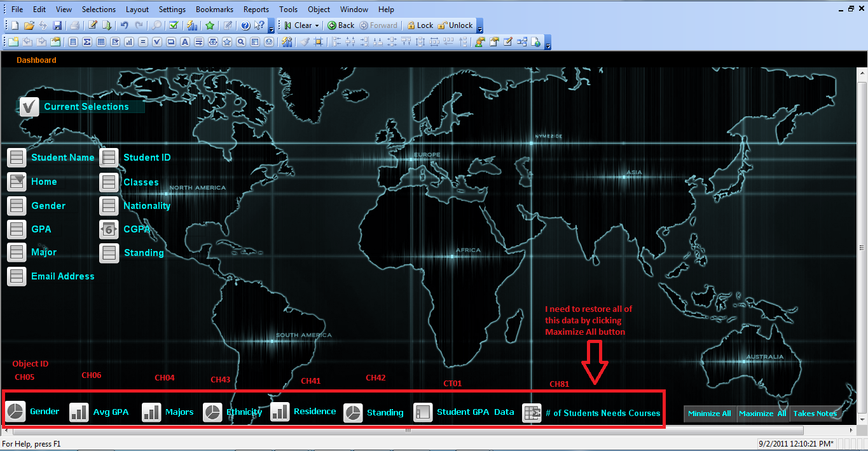868x451 pixels.
Task: Open the Bookmarks menu
Action: [x=214, y=10]
